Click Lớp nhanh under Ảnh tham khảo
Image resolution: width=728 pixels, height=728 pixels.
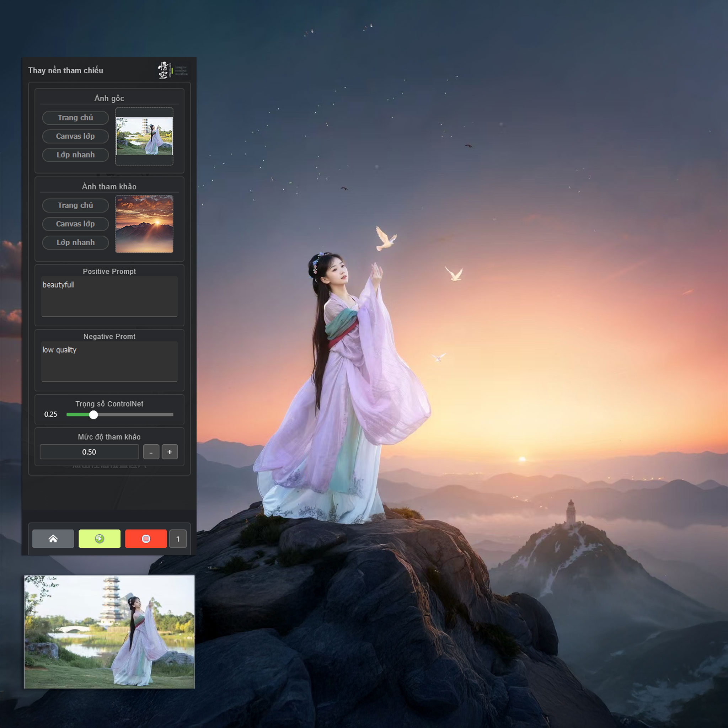pyautogui.click(x=75, y=242)
